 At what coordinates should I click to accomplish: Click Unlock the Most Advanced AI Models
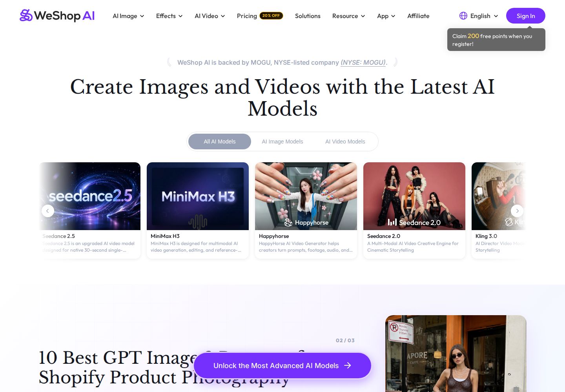tap(282, 365)
